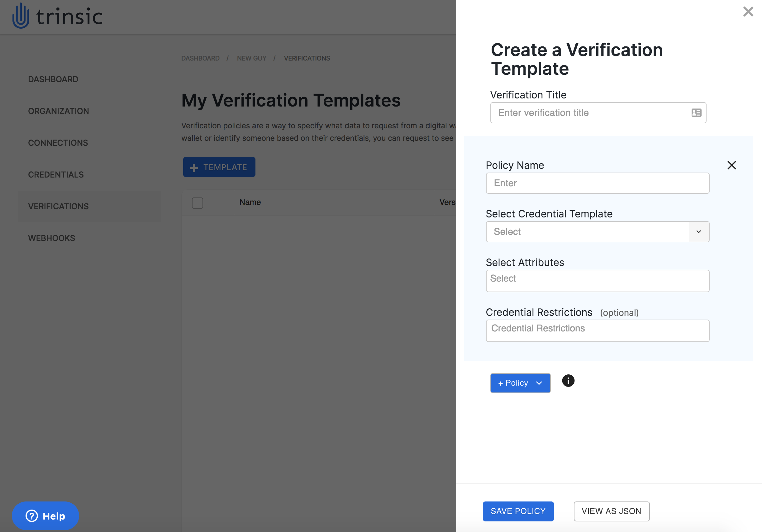The image size is (762, 532).
Task: Click the NEW GUY breadcrumb link
Action: pos(252,58)
